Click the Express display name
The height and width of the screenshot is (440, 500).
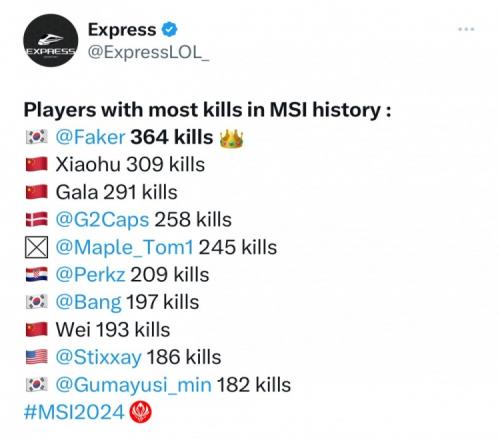pyautogui.click(x=122, y=30)
